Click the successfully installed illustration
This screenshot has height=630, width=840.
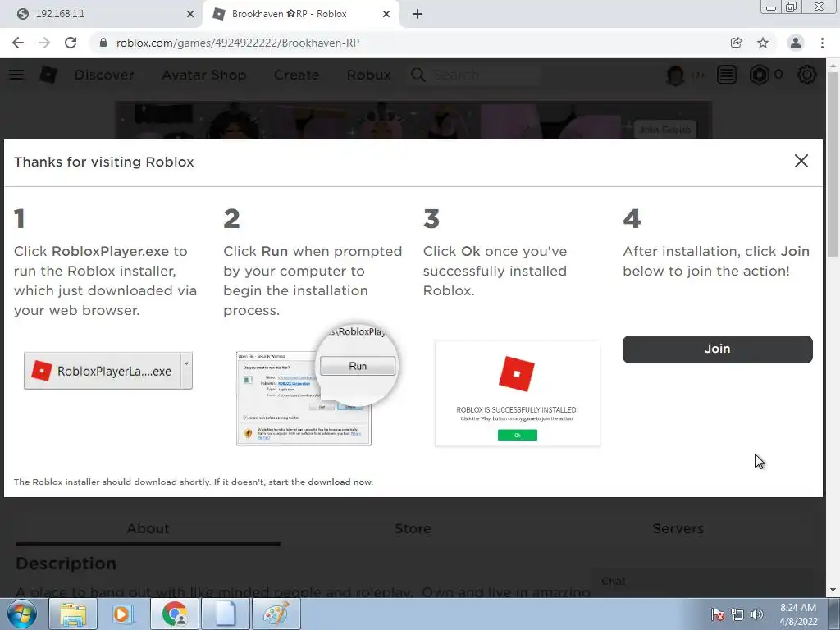518,393
